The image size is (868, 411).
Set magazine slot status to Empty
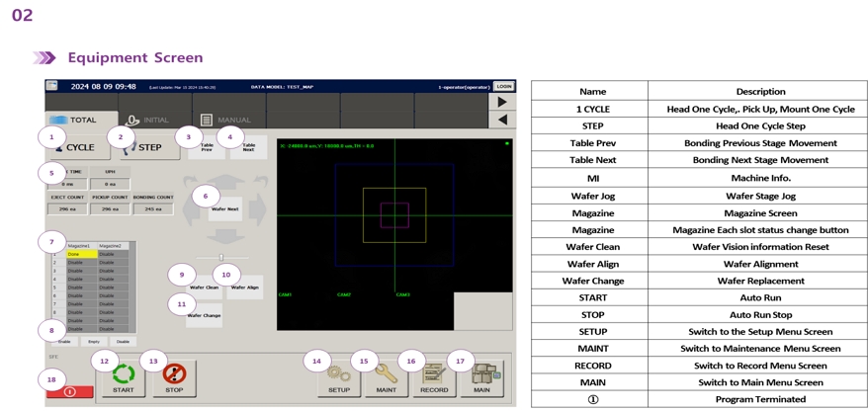[94, 342]
